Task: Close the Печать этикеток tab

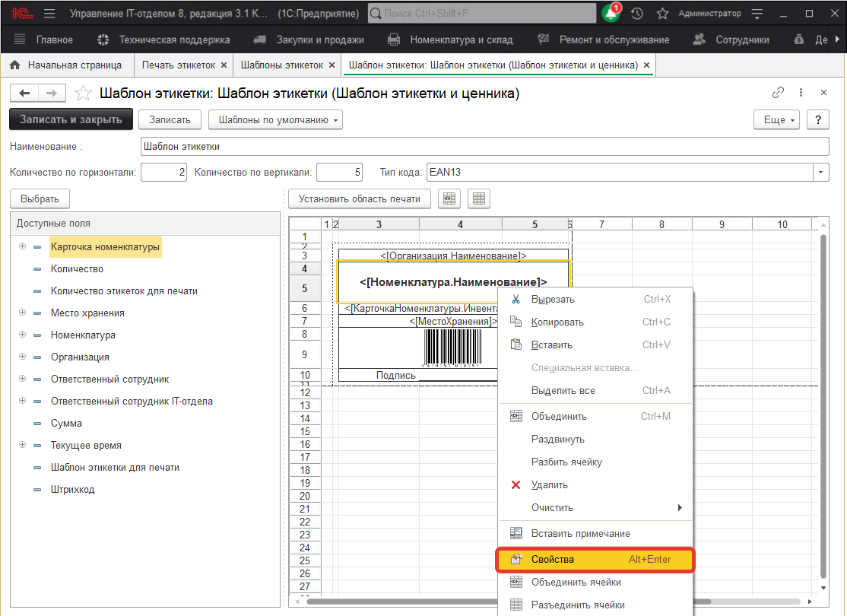Action: 224,65
